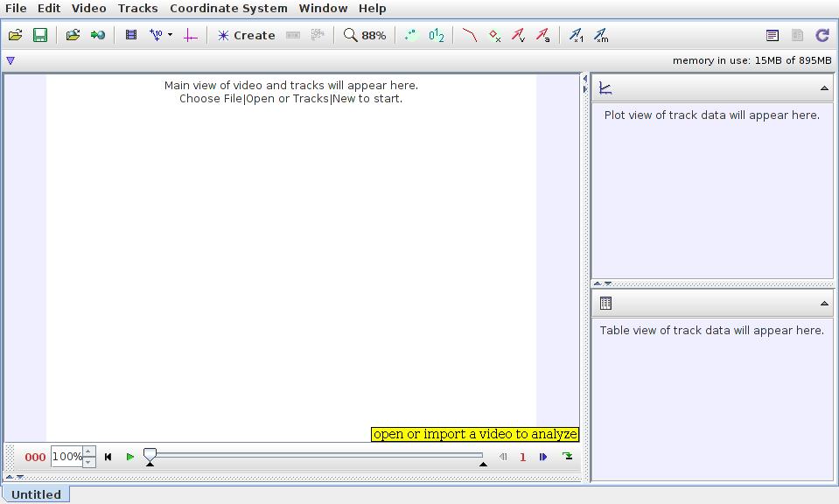The image size is (839, 504).
Task: Click the refresh icon in toolbar
Action: click(x=822, y=36)
